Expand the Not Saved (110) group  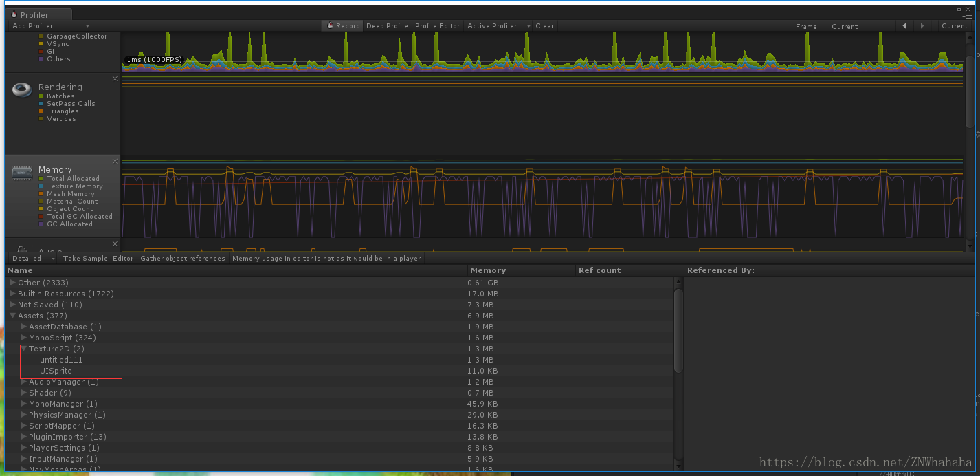(x=12, y=305)
